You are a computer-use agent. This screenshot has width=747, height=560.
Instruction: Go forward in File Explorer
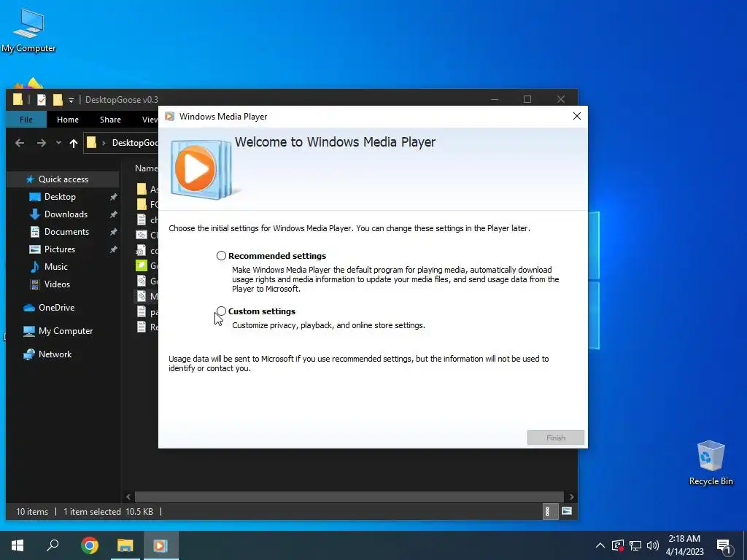[42, 143]
